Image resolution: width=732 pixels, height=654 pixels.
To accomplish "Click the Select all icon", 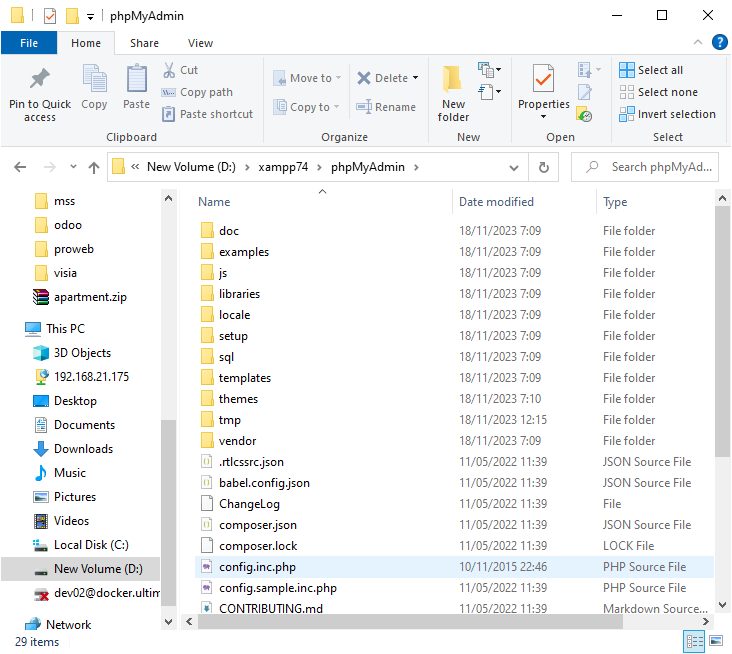I will (626, 70).
